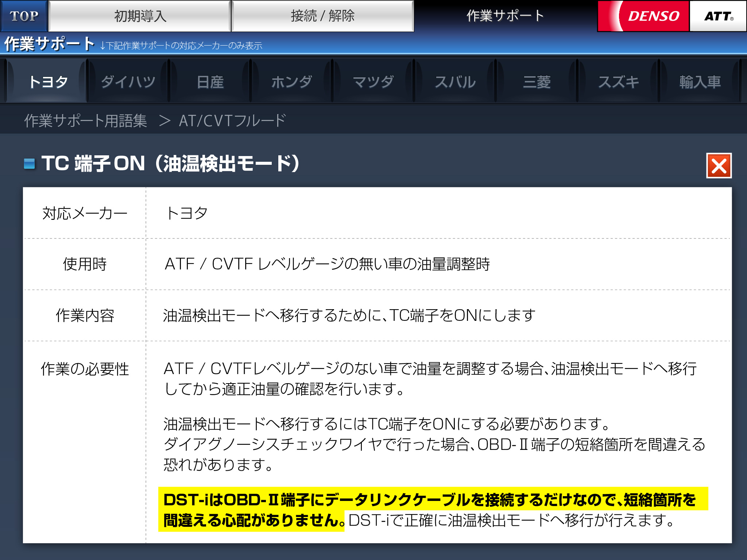
Task: Select the ダイハツ maker tab
Action: (128, 82)
